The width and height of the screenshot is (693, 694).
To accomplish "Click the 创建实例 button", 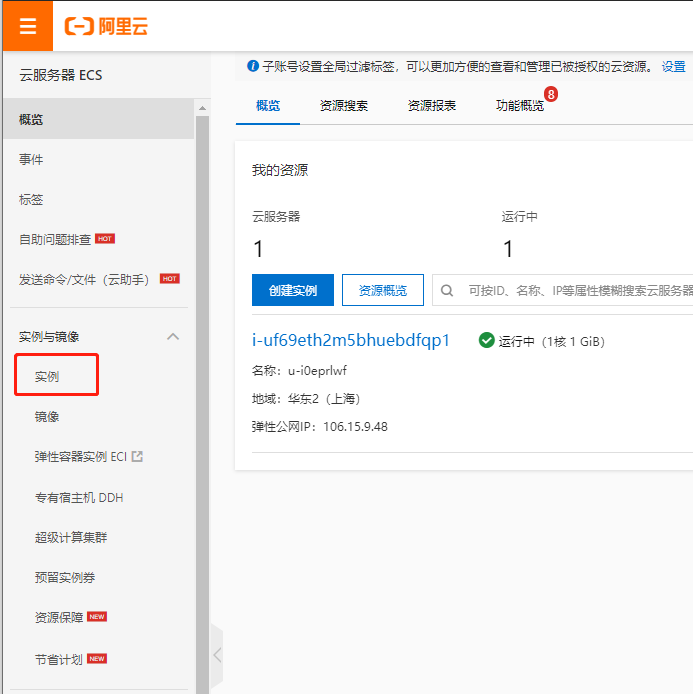I will (293, 290).
